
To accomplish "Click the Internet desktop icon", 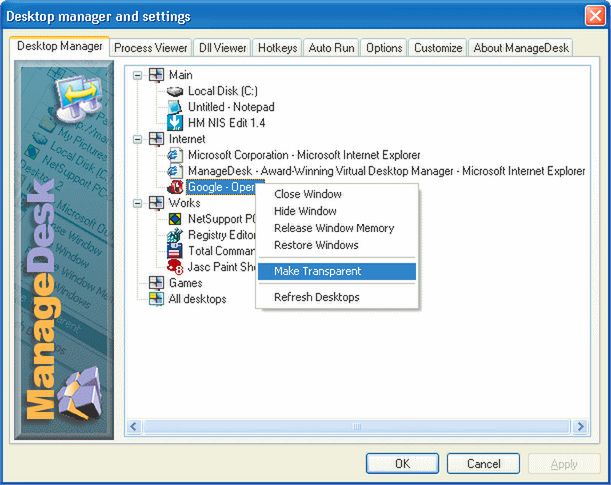I will (156, 139).
